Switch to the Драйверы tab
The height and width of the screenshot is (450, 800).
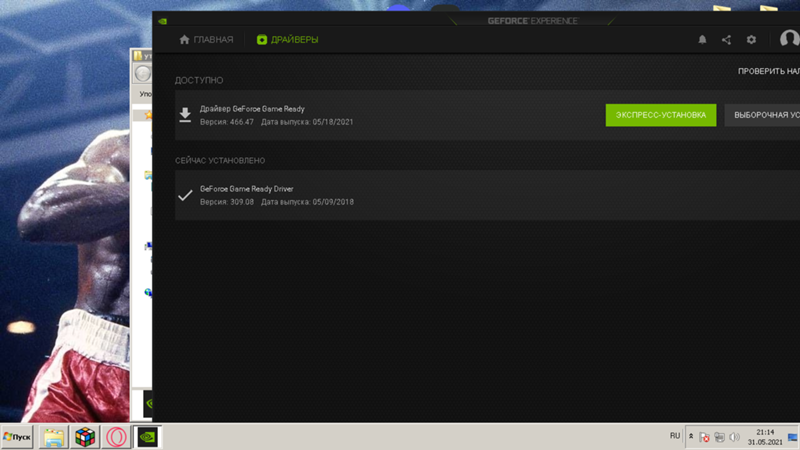[287, 40]
